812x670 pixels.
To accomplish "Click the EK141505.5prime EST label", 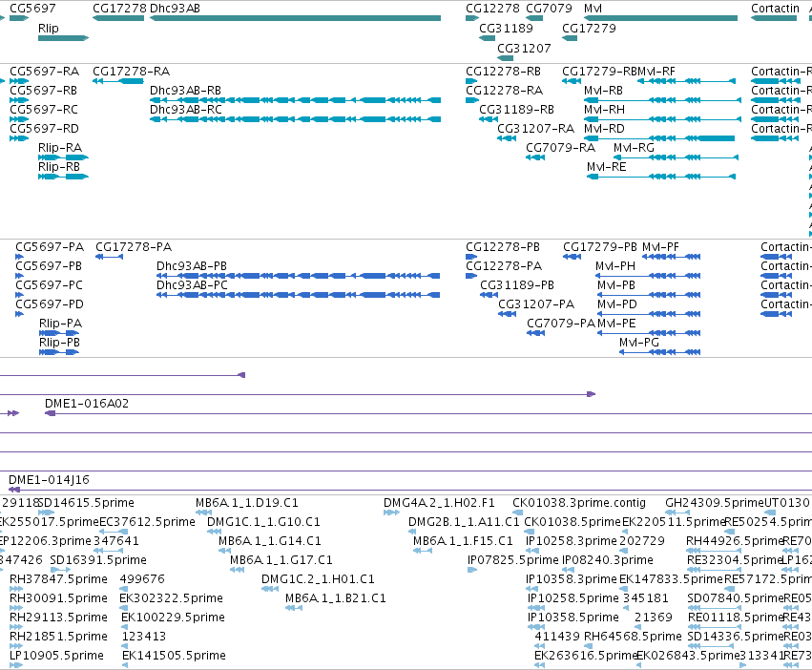I will 174,656.
